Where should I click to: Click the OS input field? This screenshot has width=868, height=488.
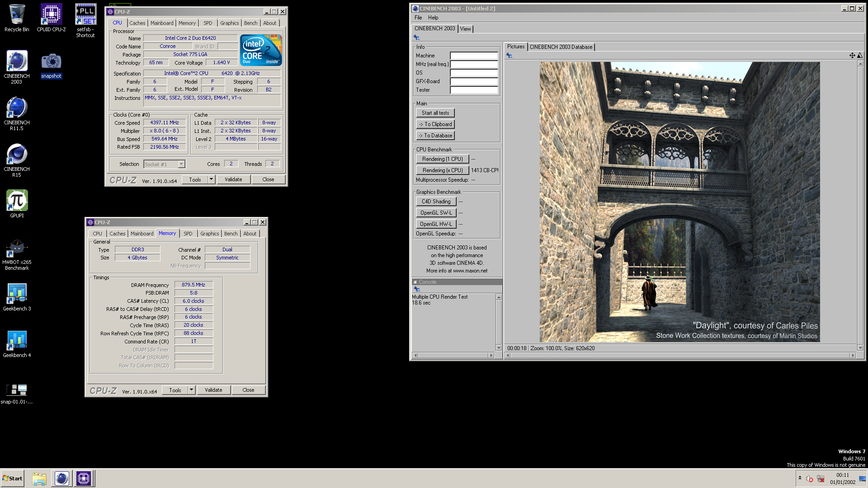[474, 73]
